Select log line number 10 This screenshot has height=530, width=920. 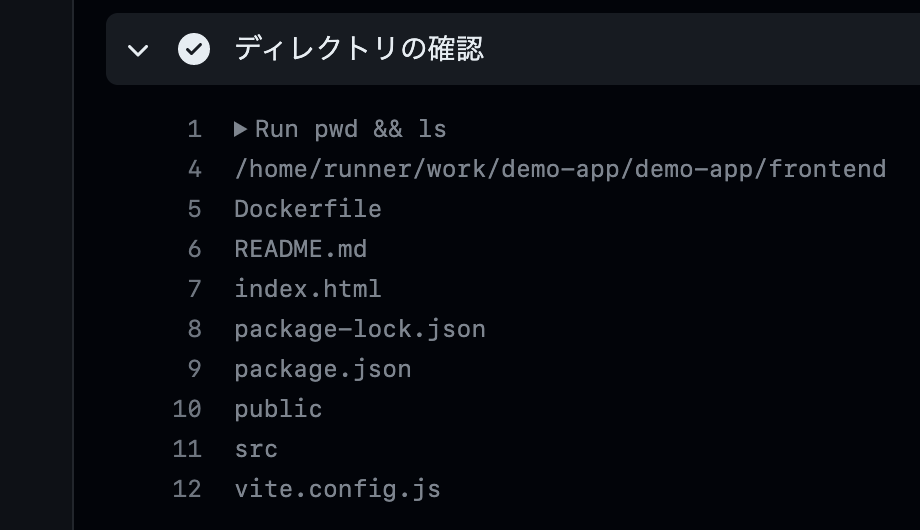click(187, 409)
